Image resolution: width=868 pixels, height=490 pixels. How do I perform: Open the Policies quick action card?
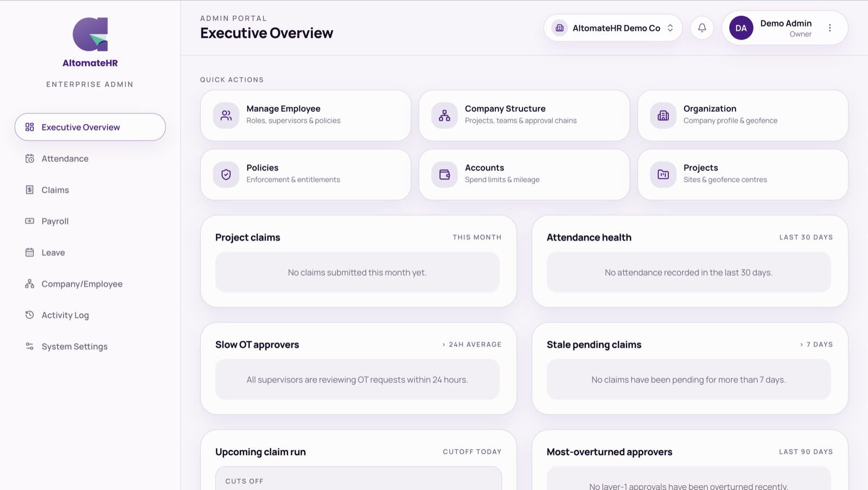(305, 174)
